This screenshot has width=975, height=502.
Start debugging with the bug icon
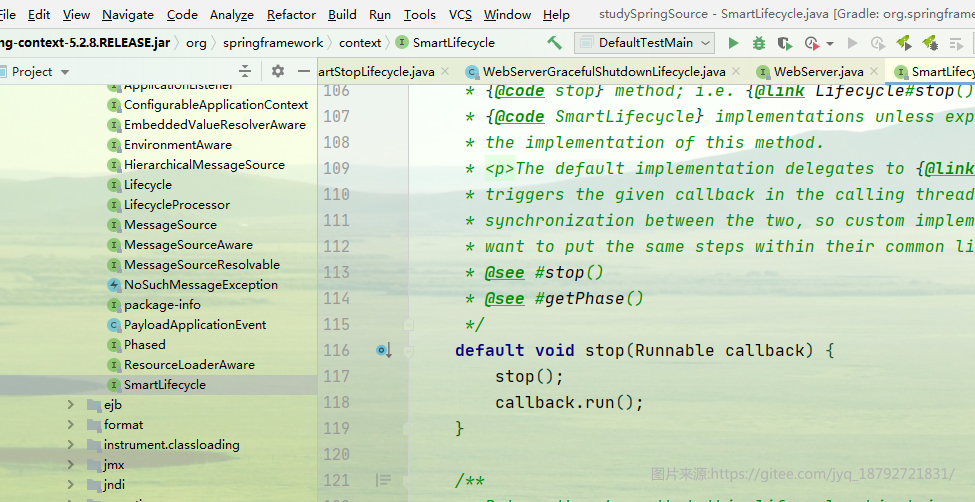pos(759,43)
